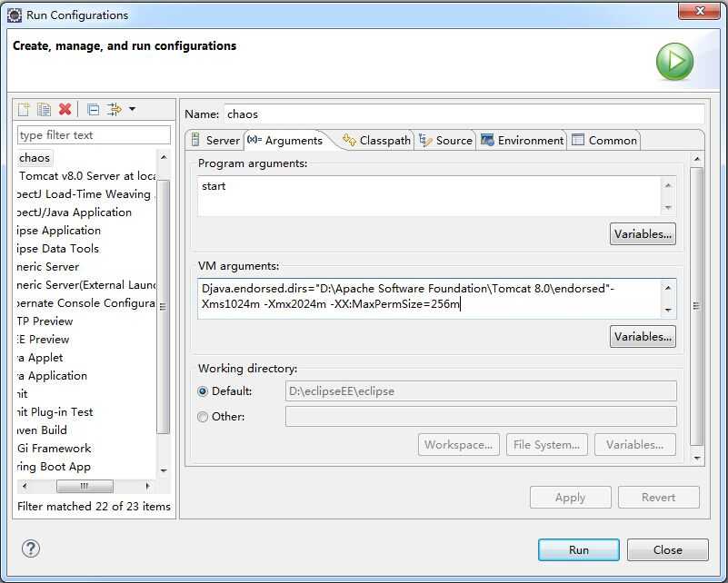This screenshot has height=583, width=728.
Task: Select OSGi Framework item
Action: (x=55, y=448)
